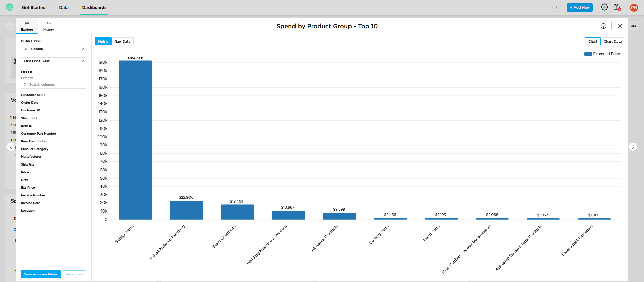
Task: Filter by U/M column
Action: (24, 180)
